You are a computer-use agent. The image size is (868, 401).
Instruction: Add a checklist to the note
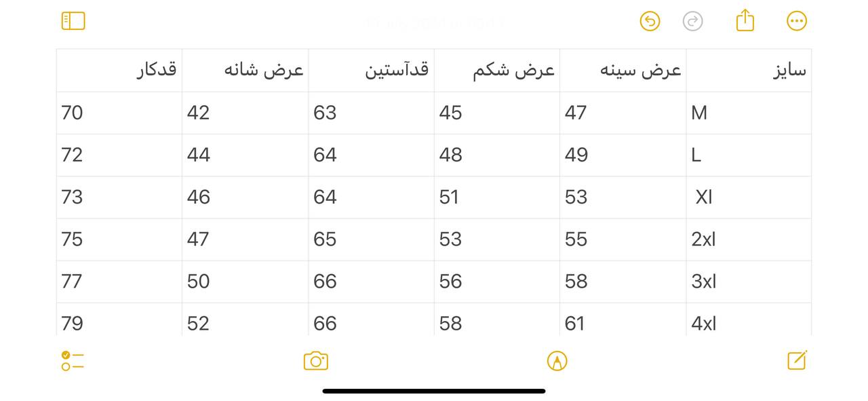click(73, 361)
